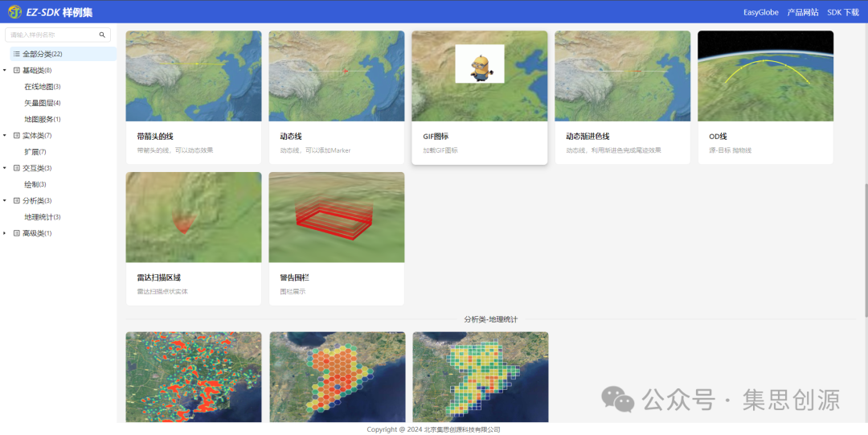Image resolution: width=868 pixels, height=435 pixels.
Task: Select 地理统计 in the sidebar tree
Action: pyautogui.click(x=39, y=217)
